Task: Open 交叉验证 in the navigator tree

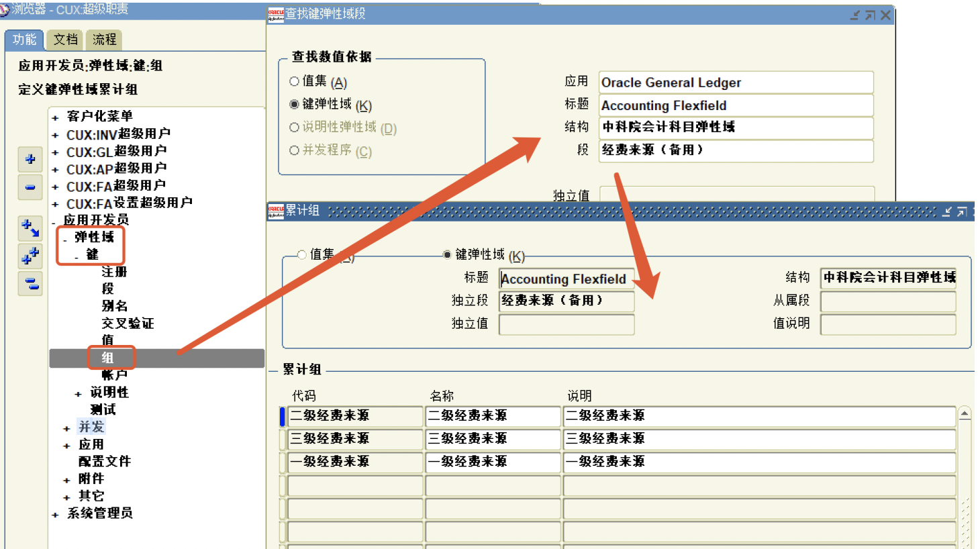Action: (128, 323)
